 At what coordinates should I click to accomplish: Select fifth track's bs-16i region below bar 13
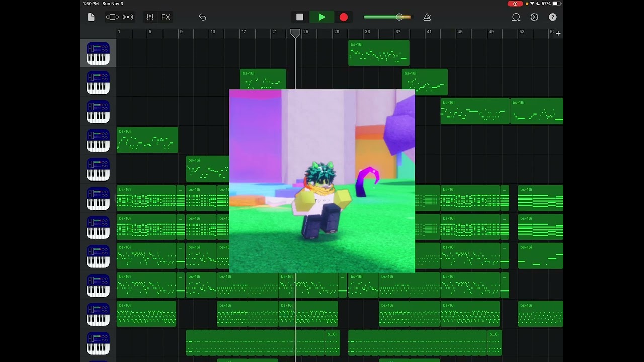click(208, 169)
